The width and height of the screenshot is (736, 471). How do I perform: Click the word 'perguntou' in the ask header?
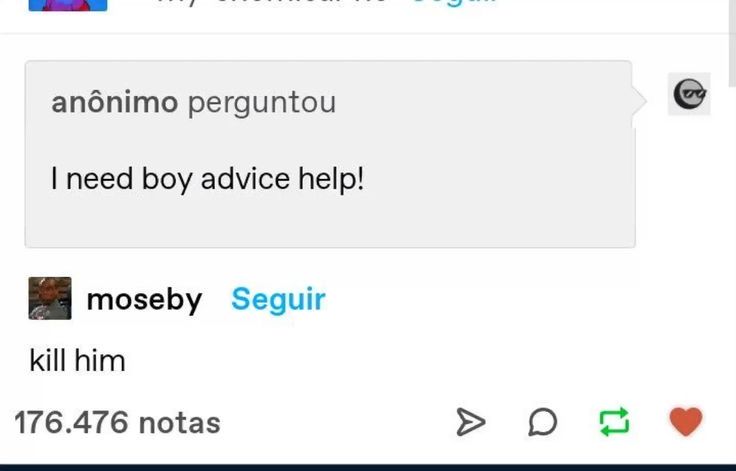(x=262, y=103)
